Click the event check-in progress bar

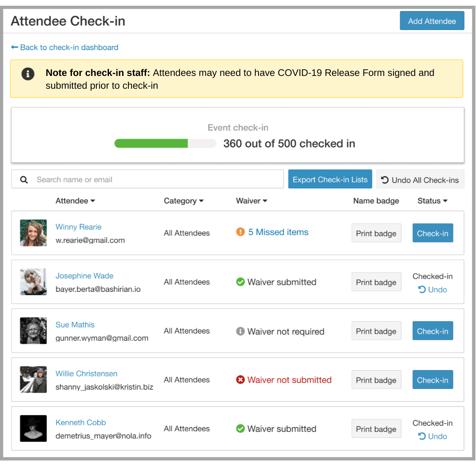(165, 143)
